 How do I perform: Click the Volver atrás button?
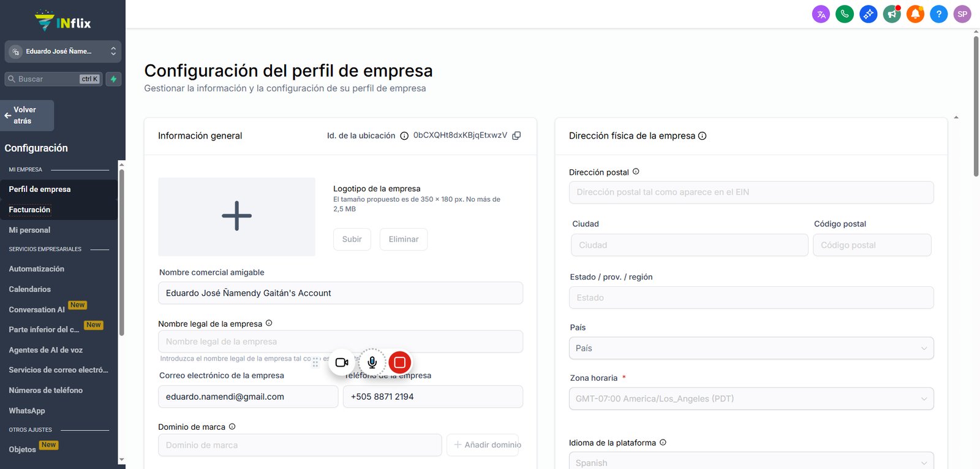[x=27, y=115]
